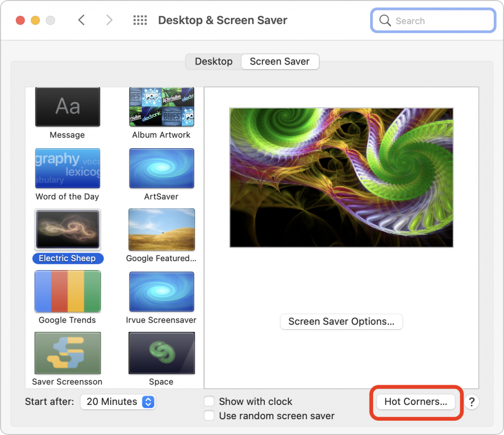Switch to the Desktop tab

point(214,62)
